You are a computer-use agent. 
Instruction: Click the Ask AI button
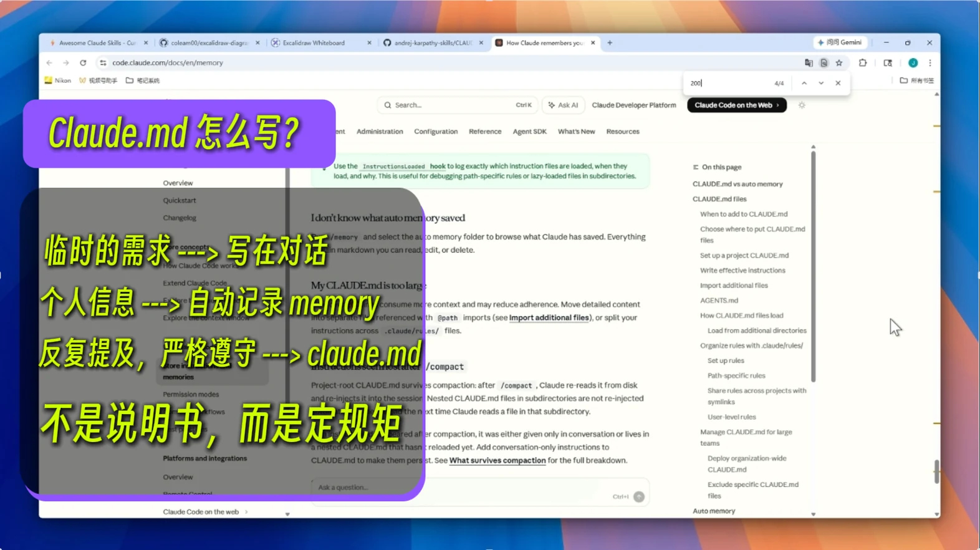pos(563,105)
